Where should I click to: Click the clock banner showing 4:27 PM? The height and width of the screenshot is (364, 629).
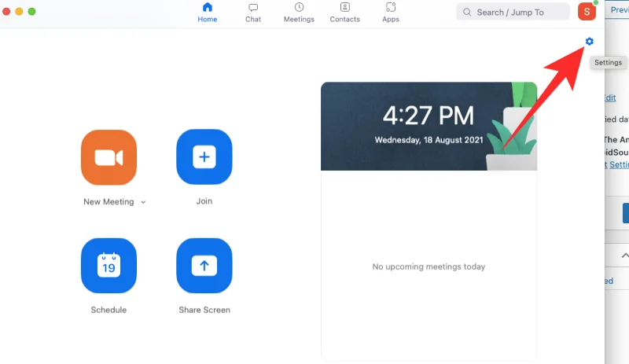[x=429, y=126]
